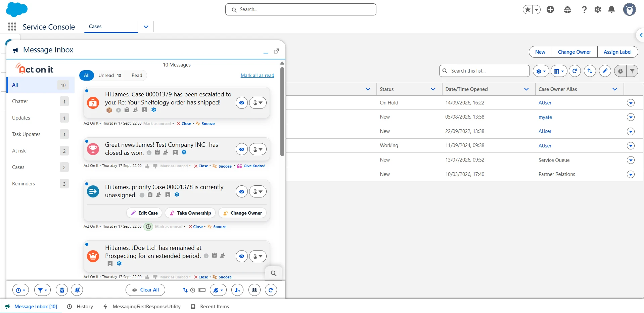Click the sort arrows in inbox footer
This screenshot has width=644, height=313.
point(185,290)
